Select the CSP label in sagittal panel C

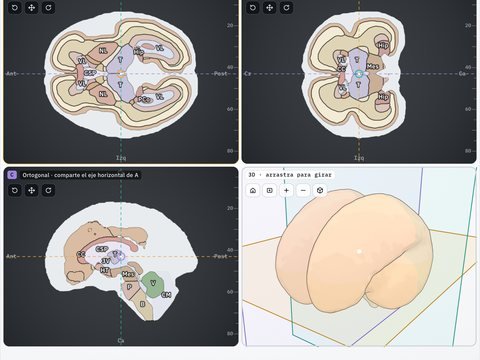(102, 249)
